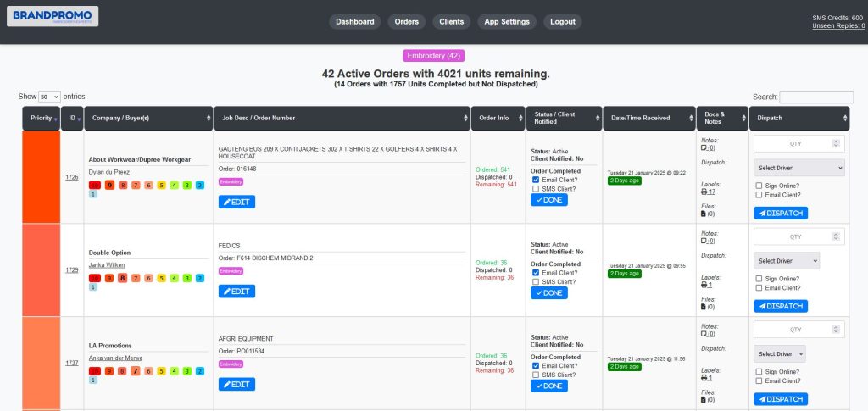
Task: Click the sort arrows on Company / Buyer(s) column
Action: point(209,119)
